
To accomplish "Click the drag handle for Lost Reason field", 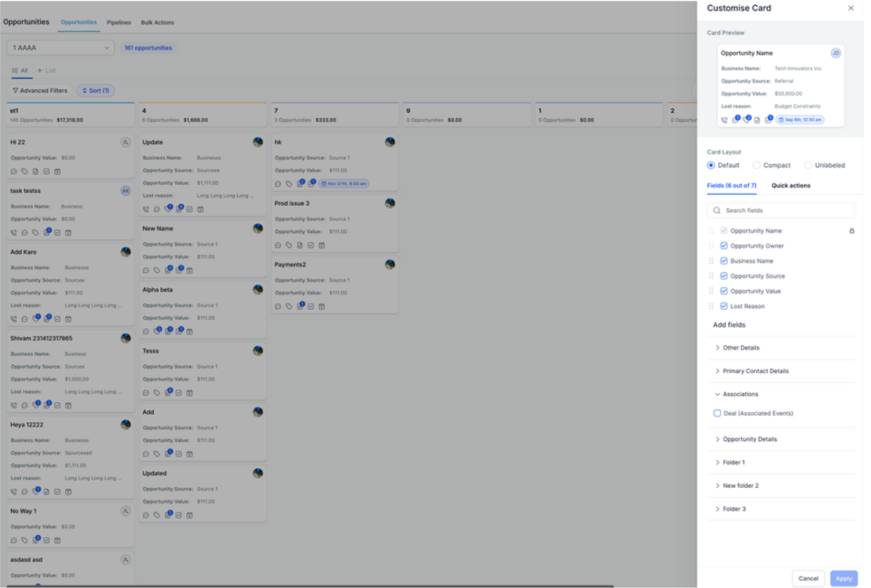I will pos(711,306).
